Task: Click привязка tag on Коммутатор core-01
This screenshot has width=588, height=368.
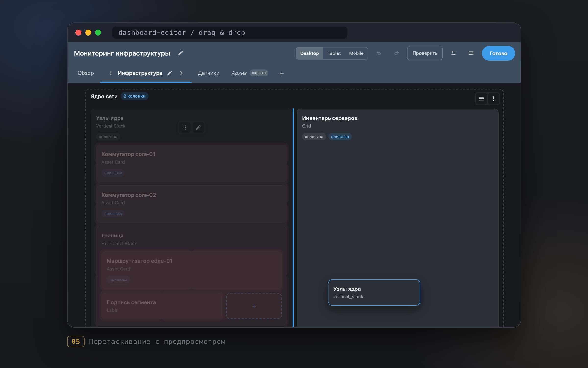Action: pyautogui.click(x=113, y=173)
